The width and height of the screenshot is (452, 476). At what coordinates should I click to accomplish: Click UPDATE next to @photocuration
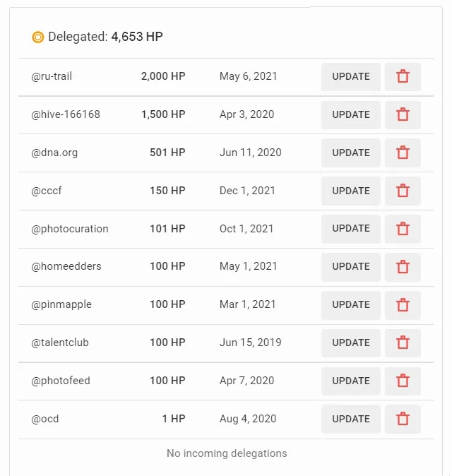351,229
